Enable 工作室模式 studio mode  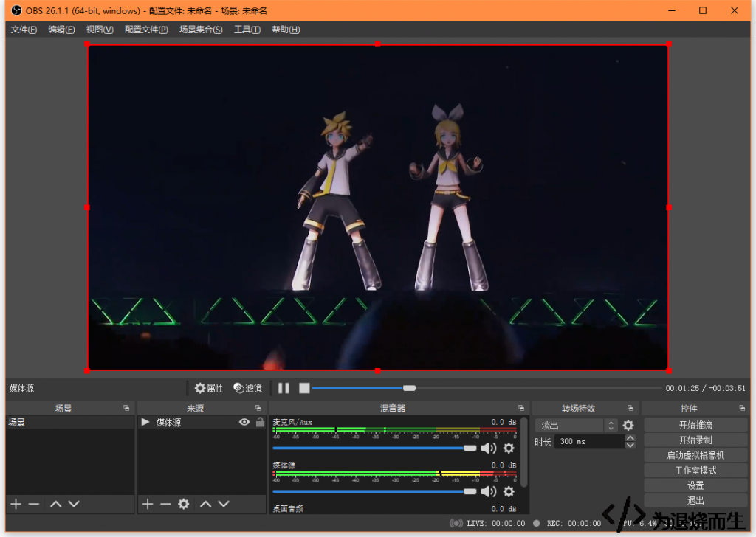click(x=695, y=471)
